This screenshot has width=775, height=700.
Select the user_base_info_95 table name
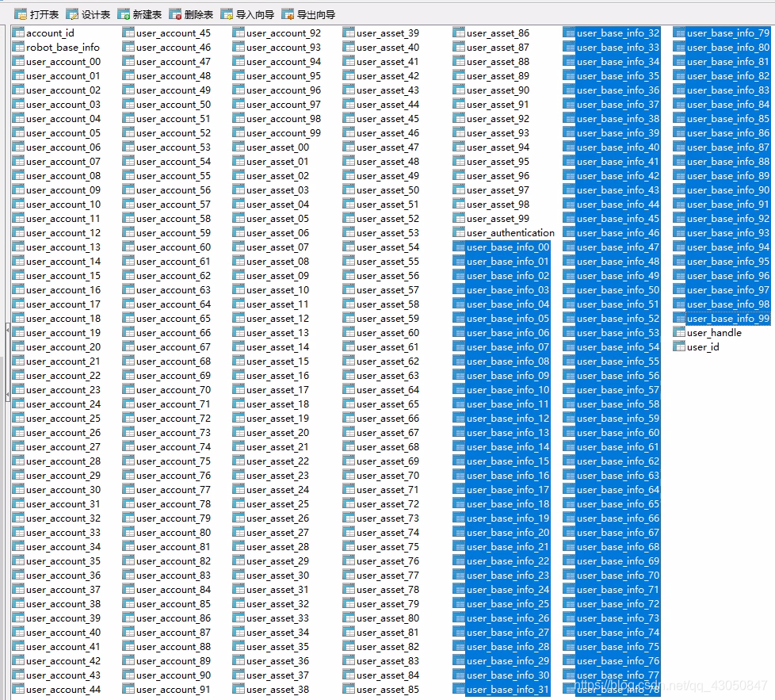click(x=728, y=262)
